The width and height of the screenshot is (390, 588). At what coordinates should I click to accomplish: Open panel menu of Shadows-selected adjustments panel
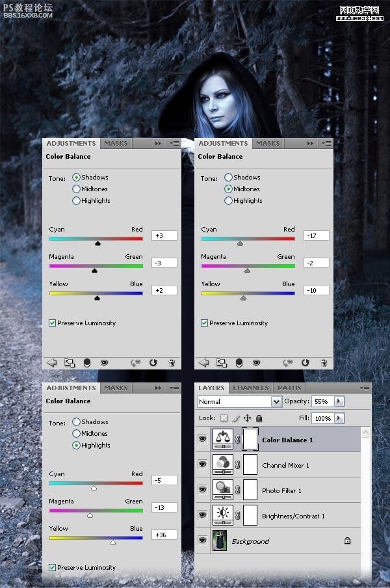[x=174, y=143]
